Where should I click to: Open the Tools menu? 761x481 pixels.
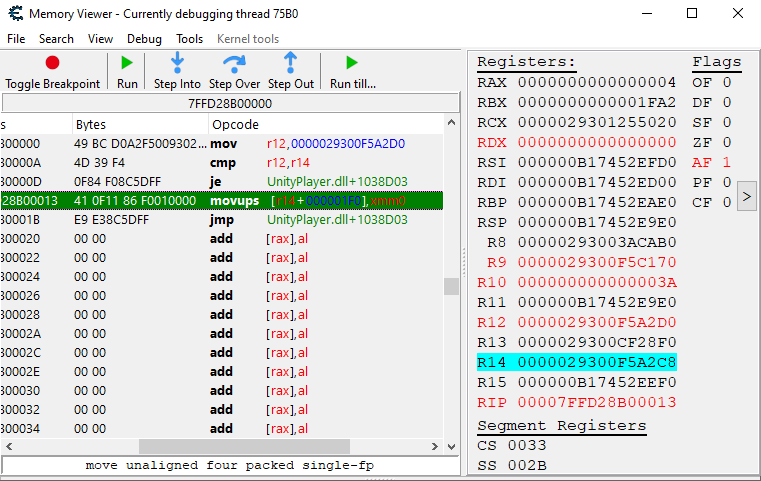pyautogui.click(x=189, y=39)
